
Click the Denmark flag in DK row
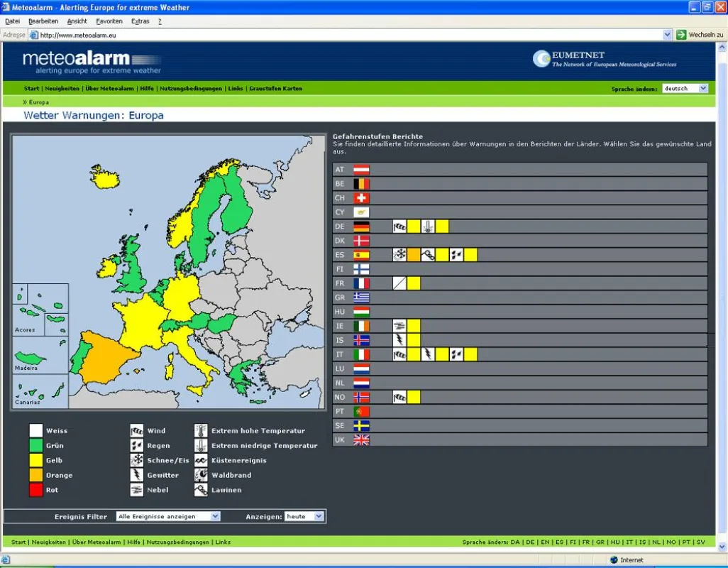361,241
